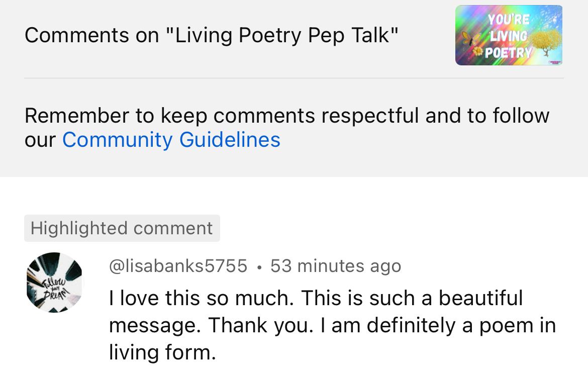Click the word our before Community Guidelines
This screenshot has height=367, width=588.
(40, 140)
